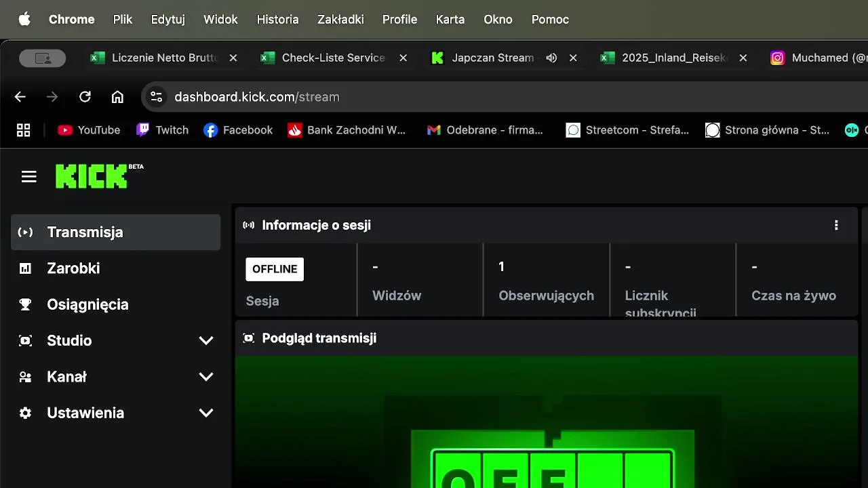This screenshot has height=488, width=868.
Task: Close the Liczenie Netto Brutto tab
Action: [x=233, y=58]
